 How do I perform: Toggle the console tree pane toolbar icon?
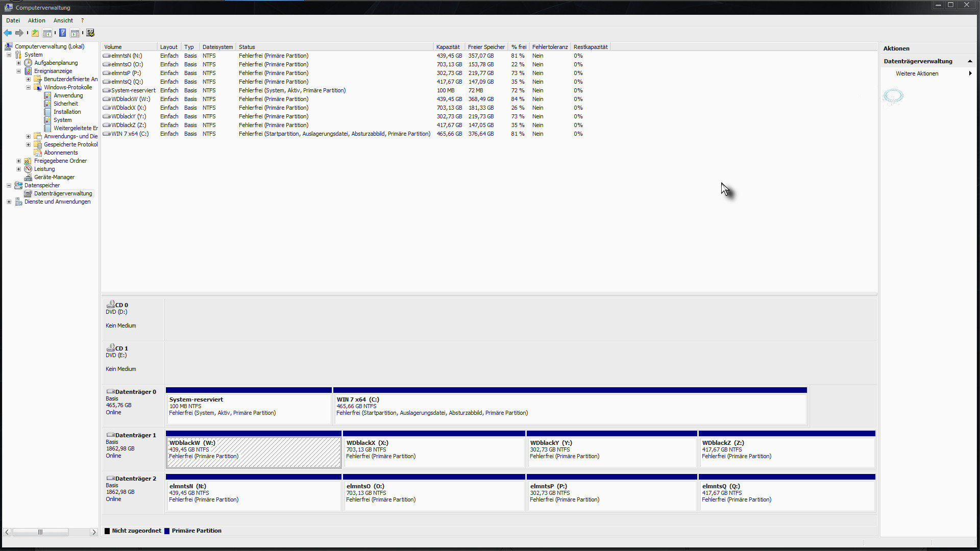tap(47, 33)
